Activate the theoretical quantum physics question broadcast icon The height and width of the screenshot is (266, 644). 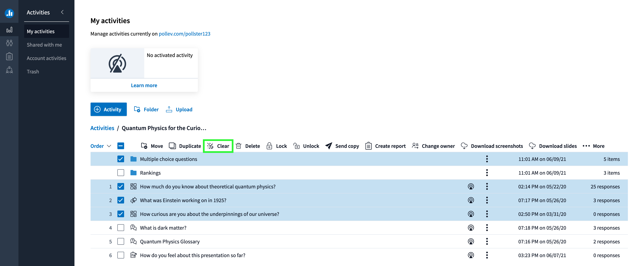(x=471, y=187)
